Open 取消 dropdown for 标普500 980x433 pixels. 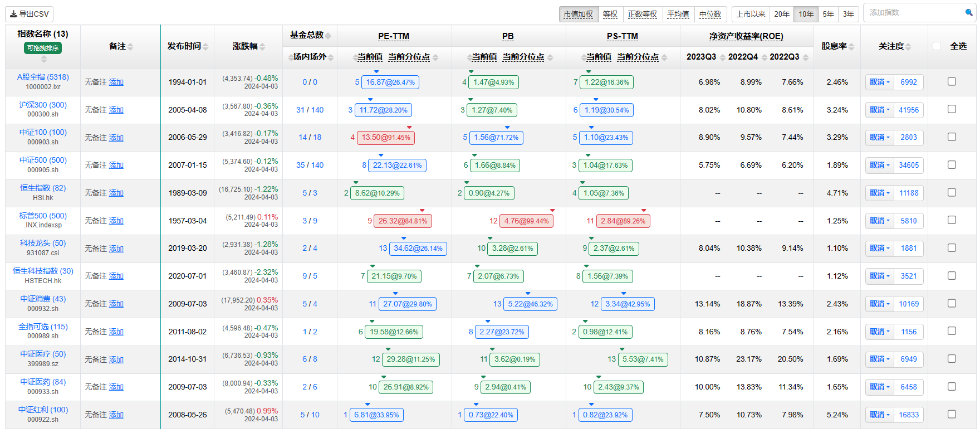click(880, 221)
